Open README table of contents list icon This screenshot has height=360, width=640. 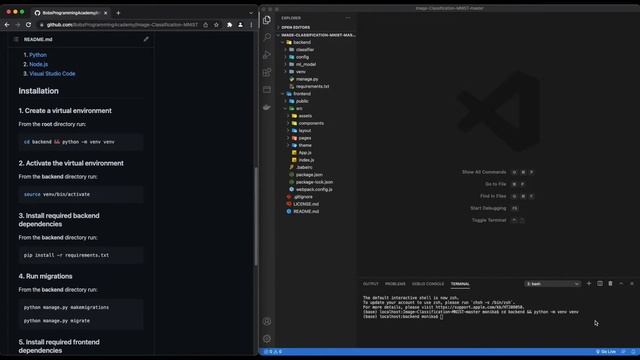tap(16, 39)
